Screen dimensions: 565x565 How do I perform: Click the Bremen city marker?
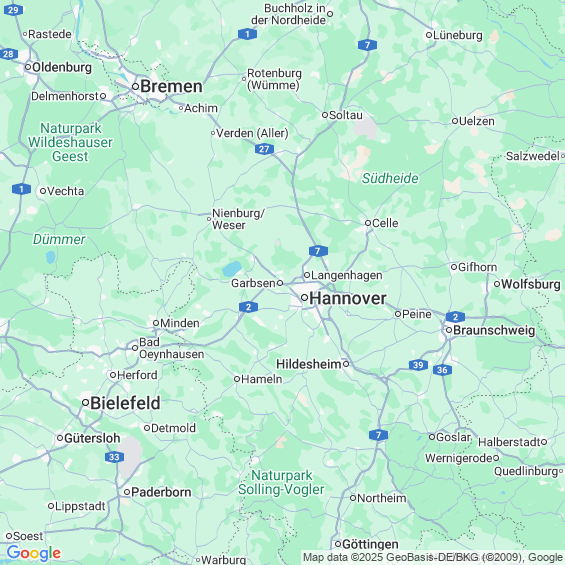pos(135,86)
